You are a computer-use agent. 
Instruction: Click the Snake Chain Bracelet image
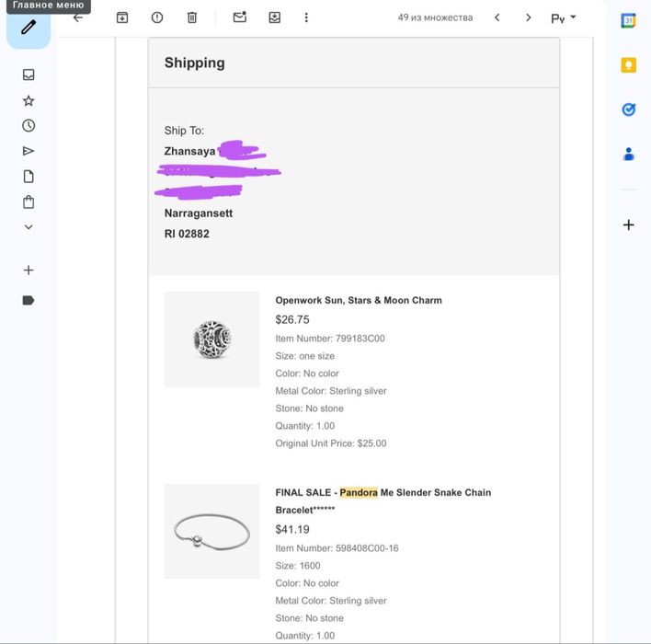tap(211, 531)
